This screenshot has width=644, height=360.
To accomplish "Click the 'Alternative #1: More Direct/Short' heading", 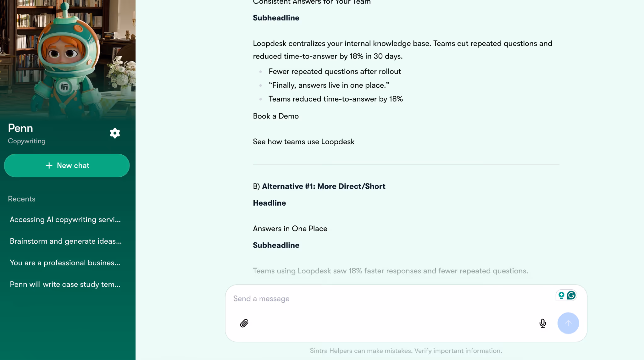I will (x=324, y=186).
